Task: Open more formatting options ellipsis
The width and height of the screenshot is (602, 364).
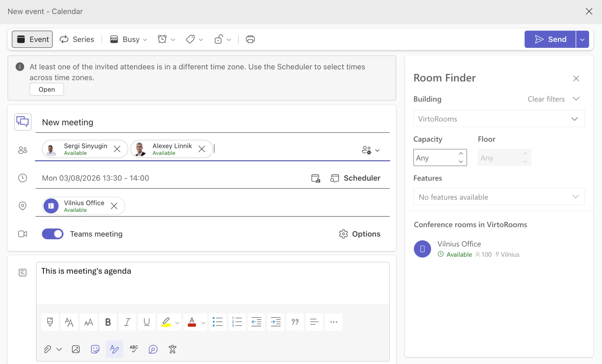Action: [x=334, y=322]
